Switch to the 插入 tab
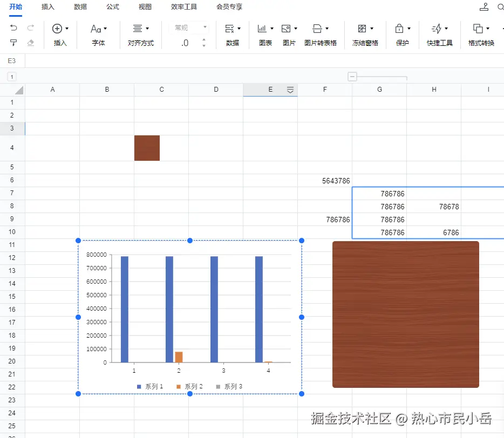Viewport: 504px width, 438px height. (48, 7)
